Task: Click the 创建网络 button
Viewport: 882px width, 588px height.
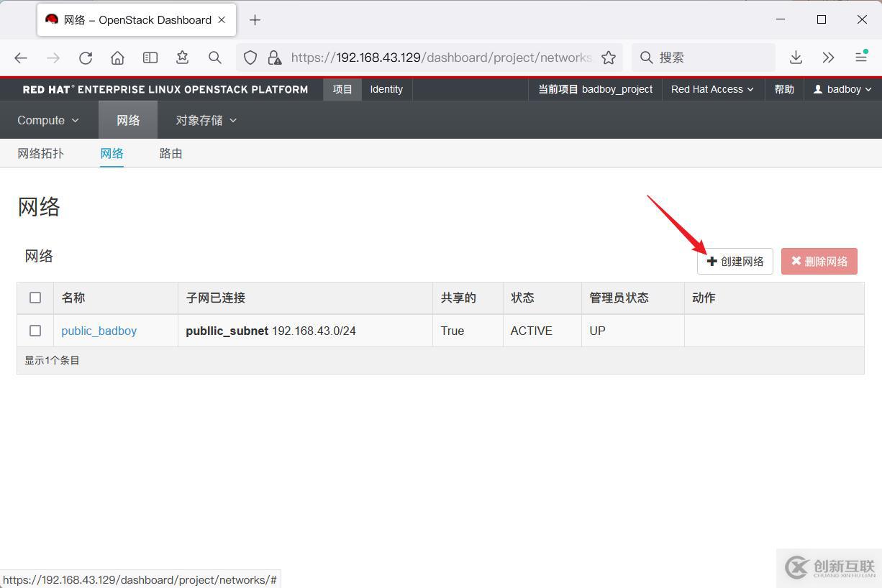Action: [735, 261]
